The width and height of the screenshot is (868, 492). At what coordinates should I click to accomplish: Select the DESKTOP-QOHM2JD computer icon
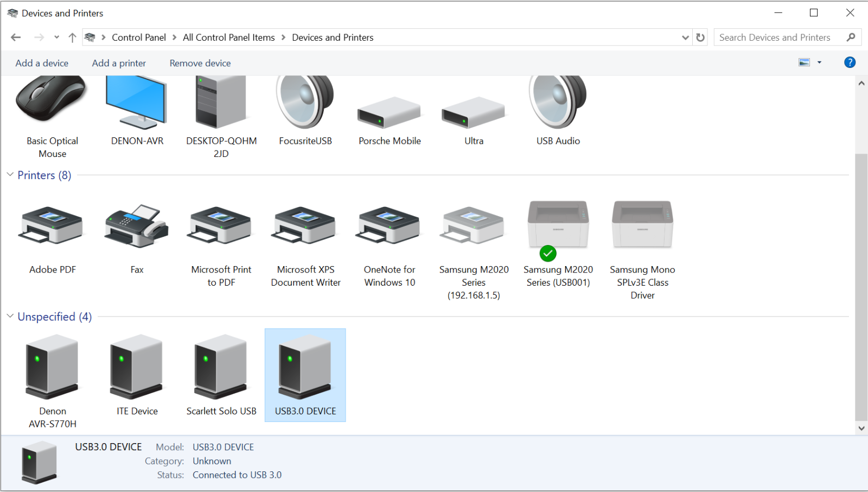(x=221, y=102)
